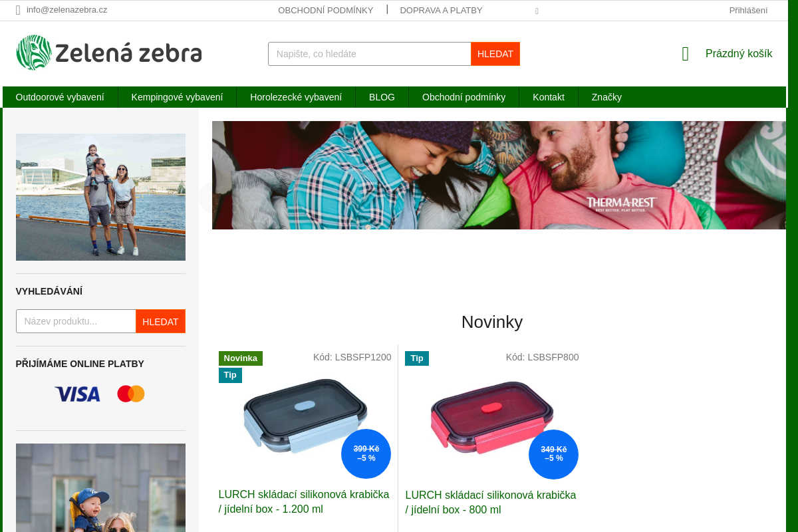Open the Kempingové vybavení menu
Viewport: 798px width, 532px height.
point(177,97)
